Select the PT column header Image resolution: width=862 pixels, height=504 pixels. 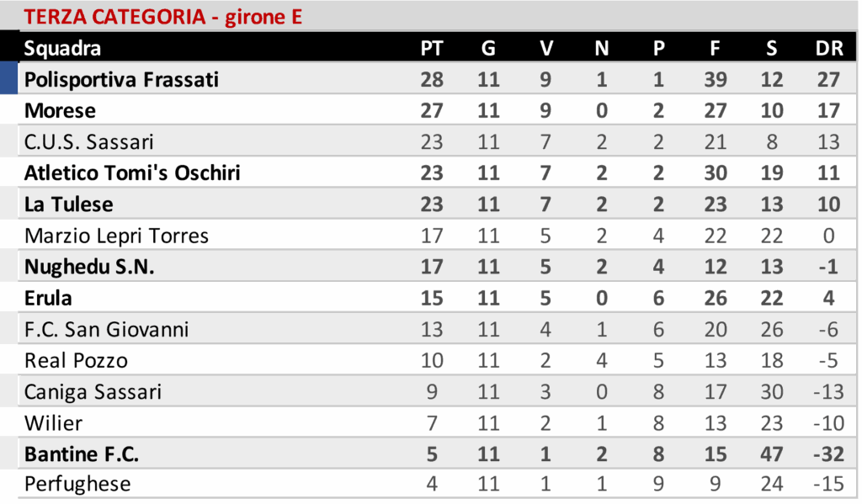[432, 48]
